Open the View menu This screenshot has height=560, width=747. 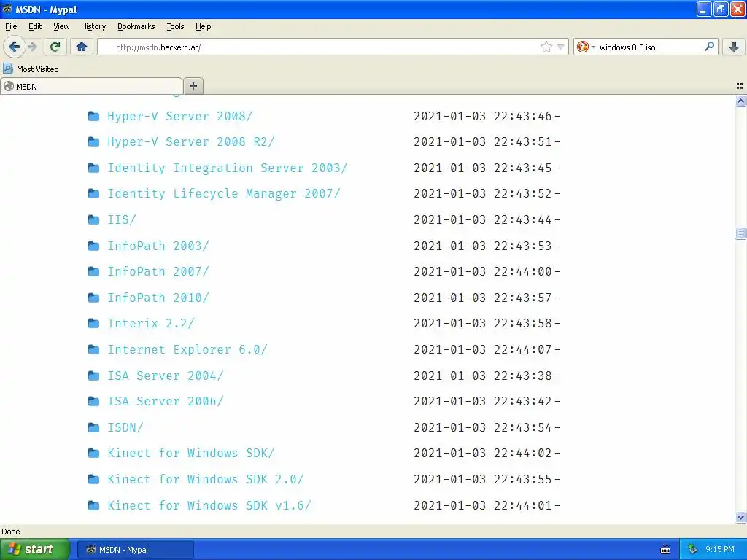[x=61, y=26]
